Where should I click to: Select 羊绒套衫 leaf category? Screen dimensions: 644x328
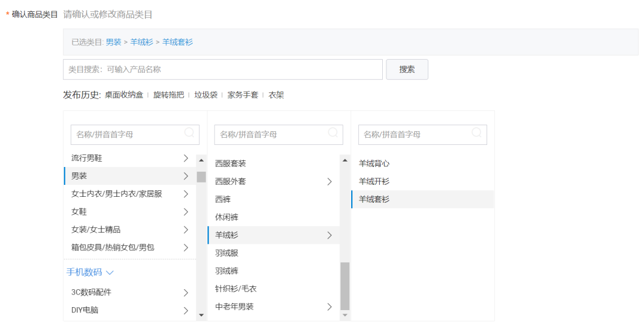click(x=423, y=199)
